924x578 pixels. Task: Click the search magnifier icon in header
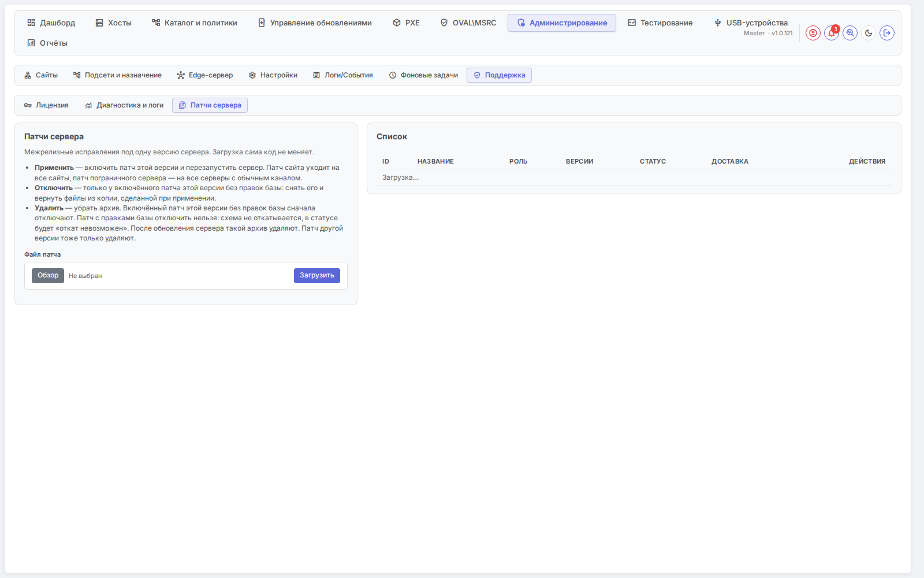click(x=850, y=33)
